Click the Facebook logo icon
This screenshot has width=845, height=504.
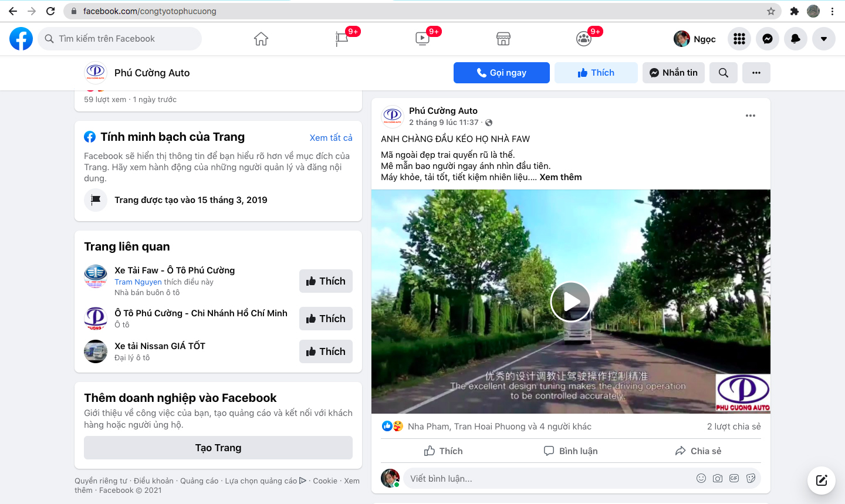click(21, 39)
